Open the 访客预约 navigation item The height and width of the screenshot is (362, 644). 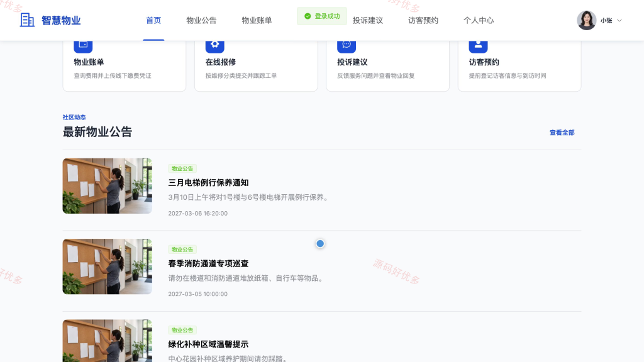point(423,20)
